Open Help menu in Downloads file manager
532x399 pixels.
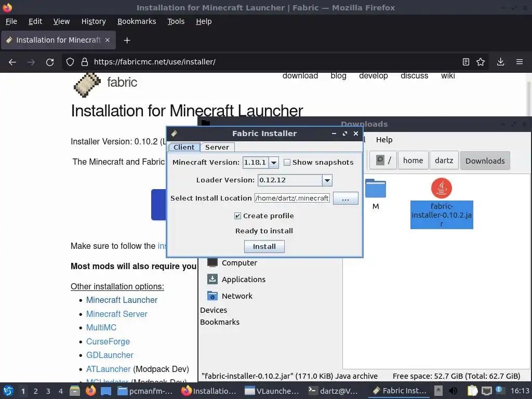(x=384, y=140)
